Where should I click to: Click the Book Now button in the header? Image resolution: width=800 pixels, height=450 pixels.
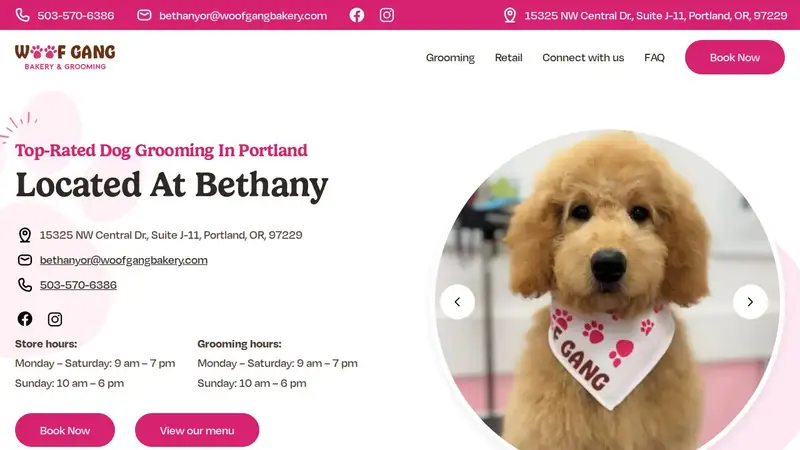click(735, 57)
